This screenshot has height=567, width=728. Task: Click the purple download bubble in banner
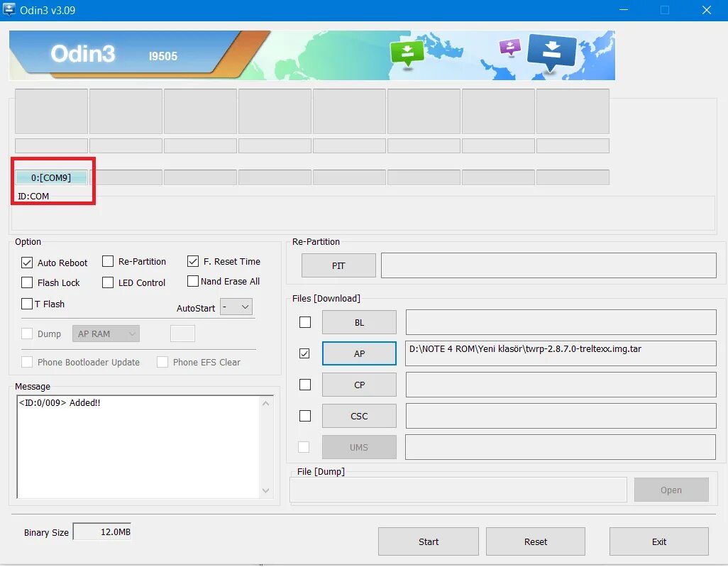point(509,48)
